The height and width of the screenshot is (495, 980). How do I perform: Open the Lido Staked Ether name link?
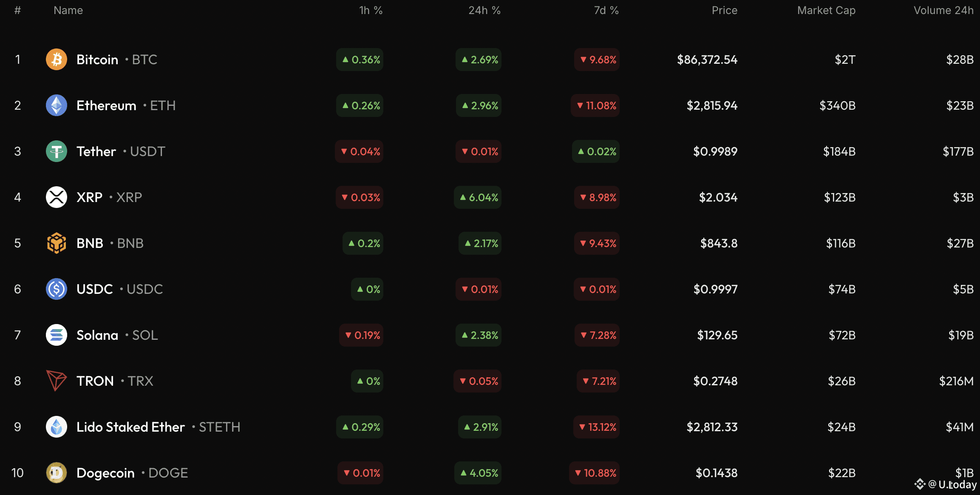[130, 427]
